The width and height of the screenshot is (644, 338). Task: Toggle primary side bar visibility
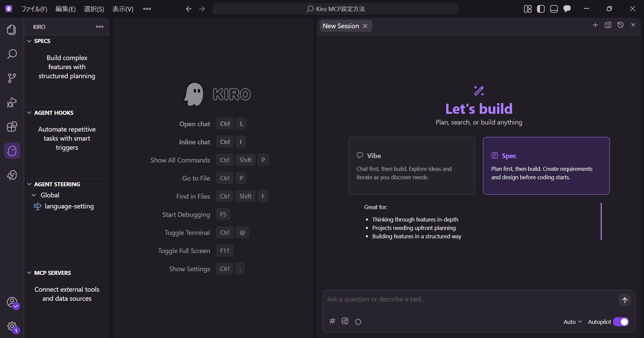[x=541, y=9]
